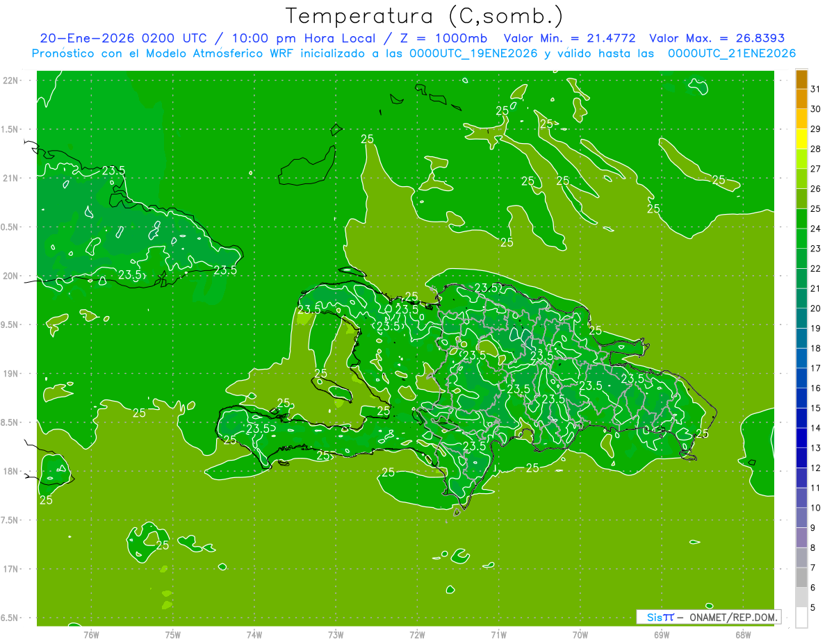Viewport: 834px width, 644px height.
Task: Click the colorbar label "22"
Action: pos(816,269)
